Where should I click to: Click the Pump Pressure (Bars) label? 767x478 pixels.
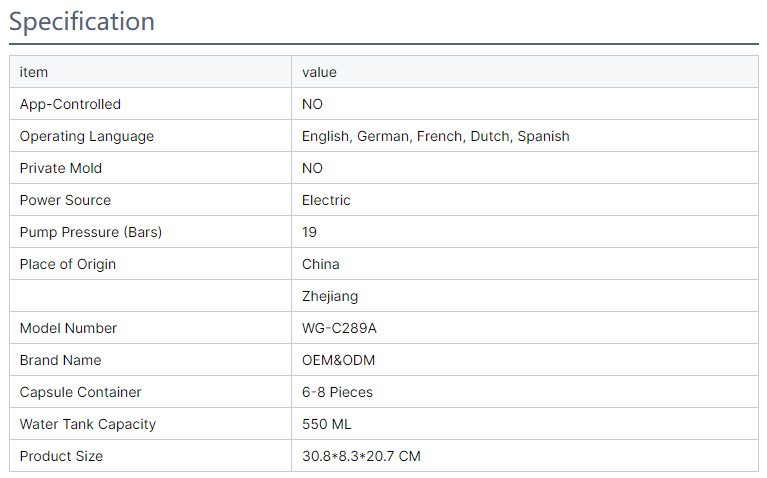coord(91,232)
